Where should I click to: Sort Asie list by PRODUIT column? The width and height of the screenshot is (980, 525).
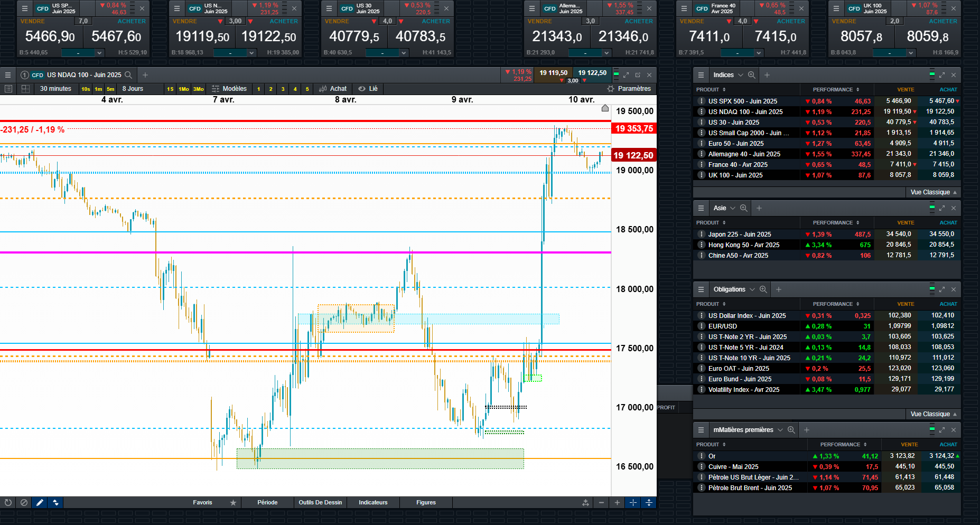(x=711, y=223)
